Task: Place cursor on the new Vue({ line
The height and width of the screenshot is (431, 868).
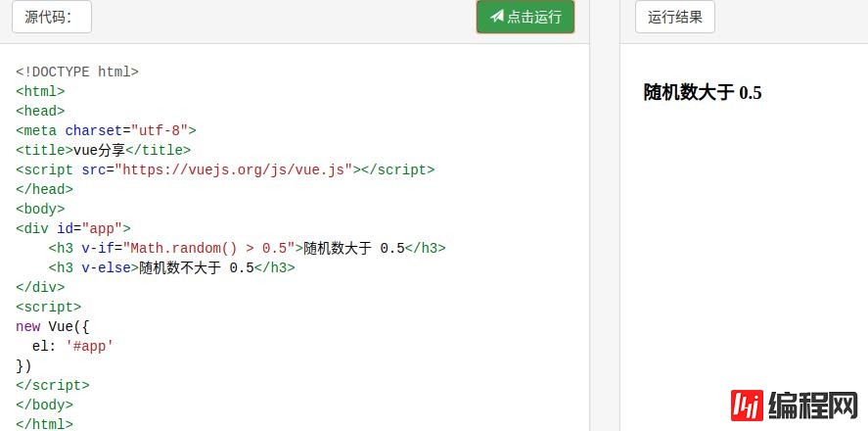Action: point(52,326)
